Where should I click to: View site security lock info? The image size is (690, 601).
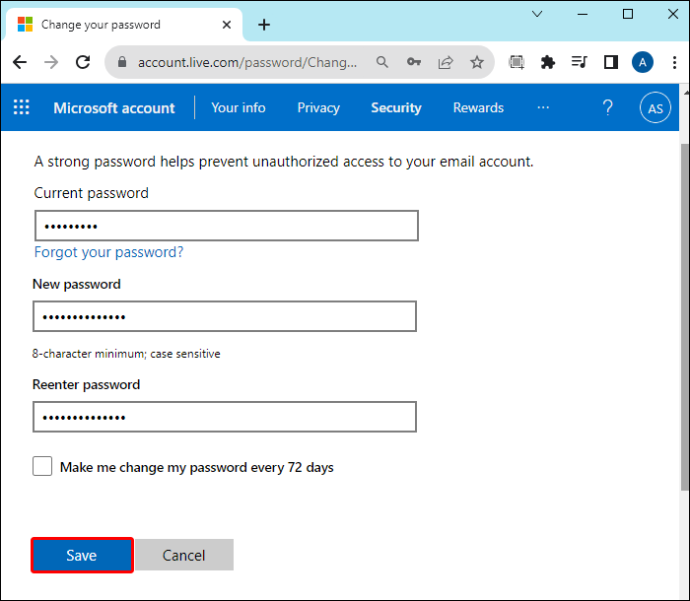click(122, 62)
